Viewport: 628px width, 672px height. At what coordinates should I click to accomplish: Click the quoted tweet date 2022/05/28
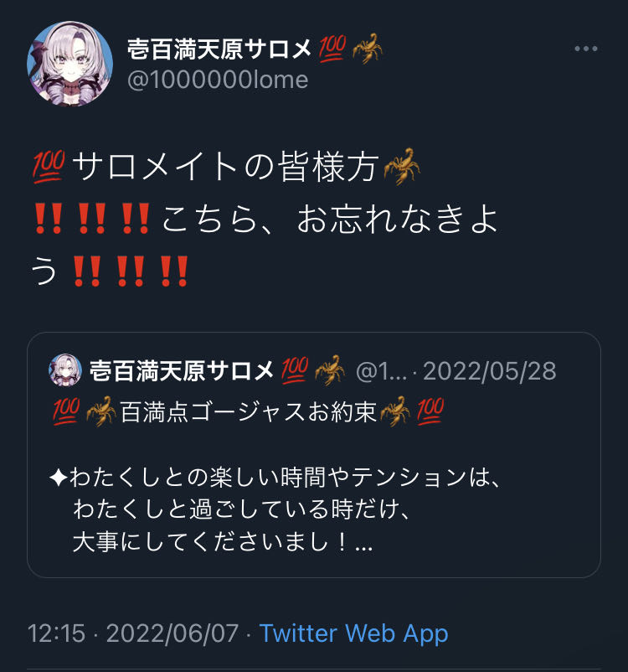tap(490, 371)
